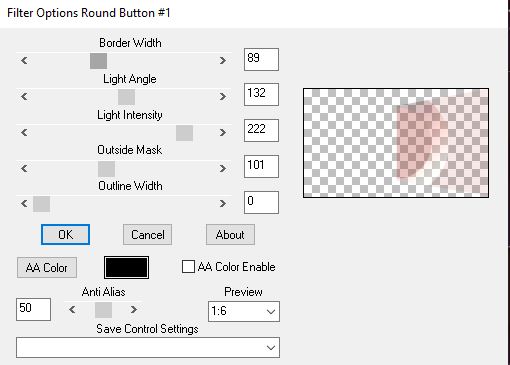Screen dimensions: 510x365
Task: Click the Anti Alias right arrow
Action: [x=134, y=310]
